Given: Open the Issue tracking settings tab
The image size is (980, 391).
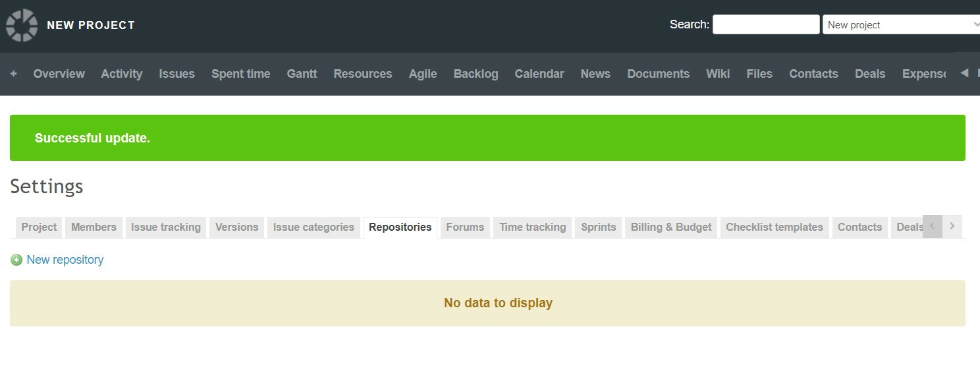Looking at the screenshot, I should click(x=165, y=227).
